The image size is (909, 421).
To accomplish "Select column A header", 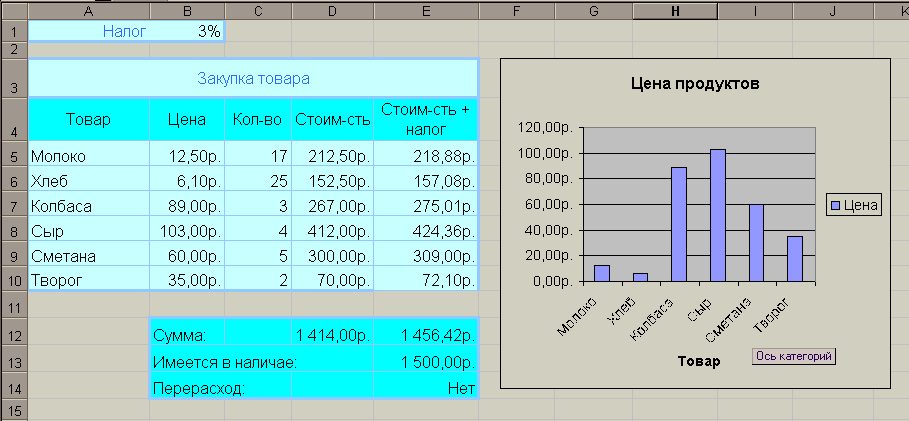I will tap(89, 10).
